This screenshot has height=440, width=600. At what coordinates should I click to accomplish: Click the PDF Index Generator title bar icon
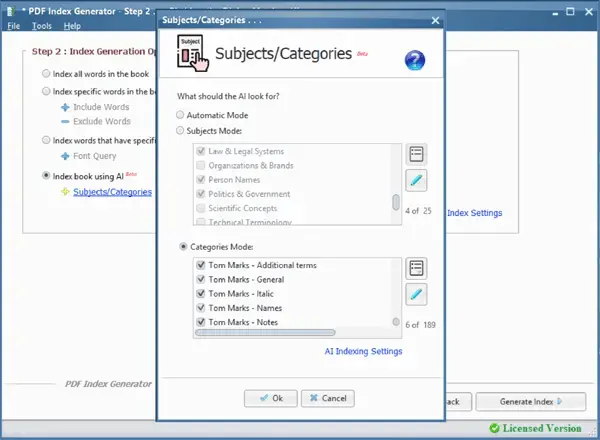10,11
